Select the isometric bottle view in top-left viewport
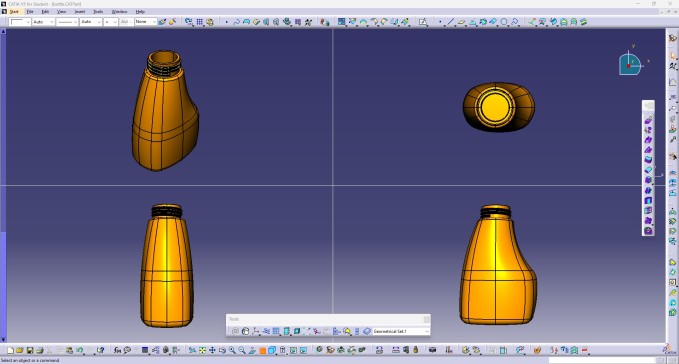Image resolution: width=679 pixels, height=364 pixels. 165,110
